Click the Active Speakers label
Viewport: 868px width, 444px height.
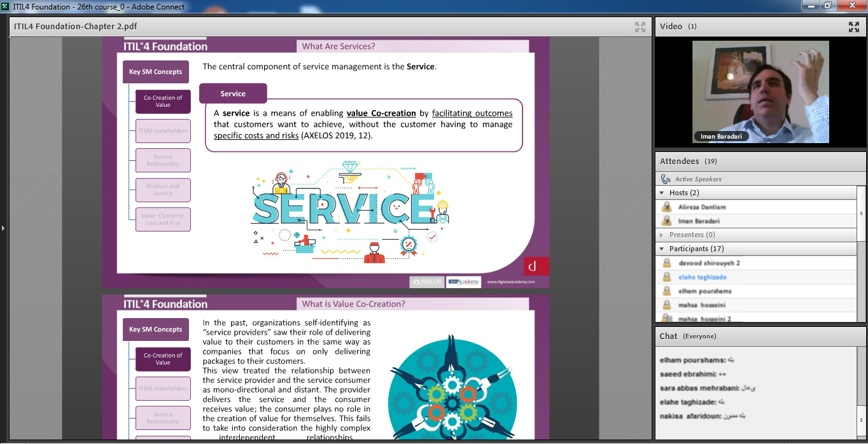[x=698, y=179]
